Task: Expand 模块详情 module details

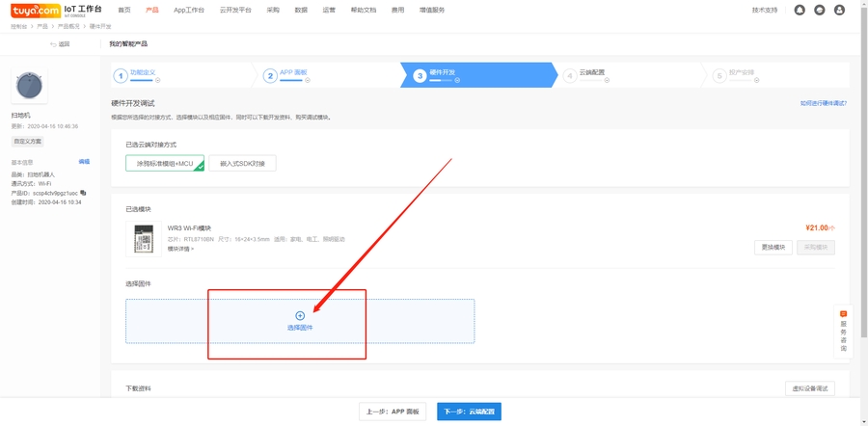Action: coord(180,249)
